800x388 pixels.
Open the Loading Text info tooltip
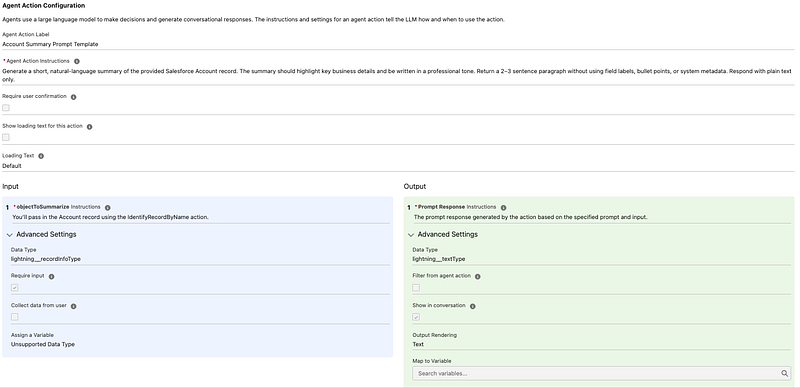pyautogui.click(x=41, y=156)
